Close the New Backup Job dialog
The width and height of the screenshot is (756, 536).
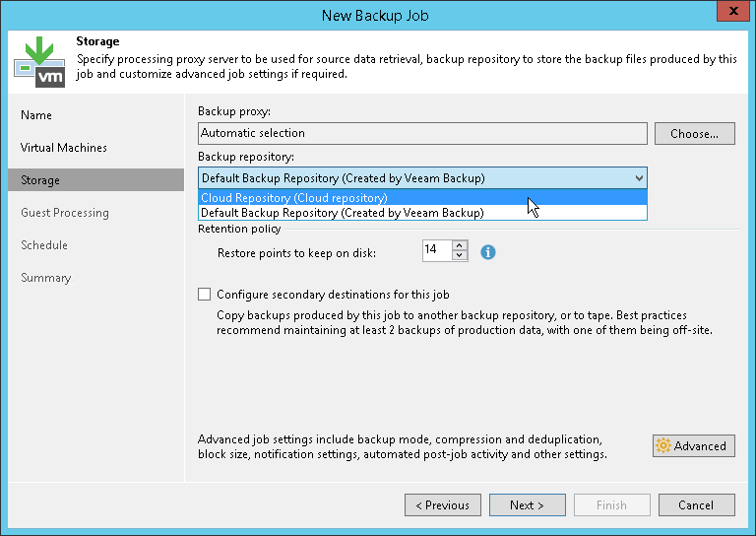(x=727, y=15)
